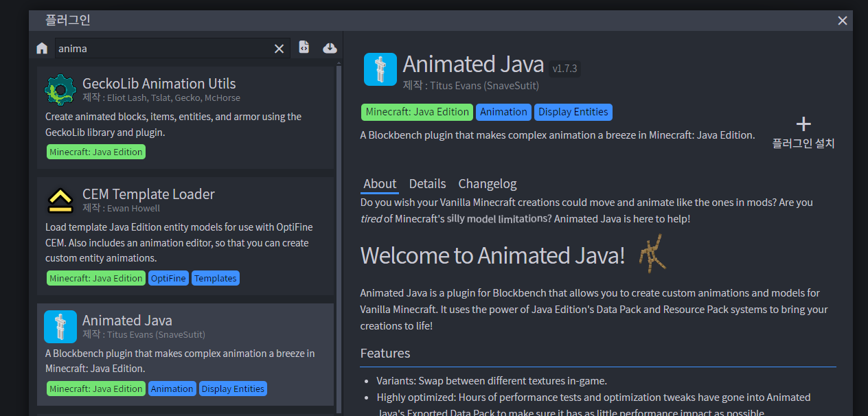Click Minecraft: Java Edition tag in detail header
Image resolution: width=868 pixels, height=416 pixels.
[x=417, y=112]
